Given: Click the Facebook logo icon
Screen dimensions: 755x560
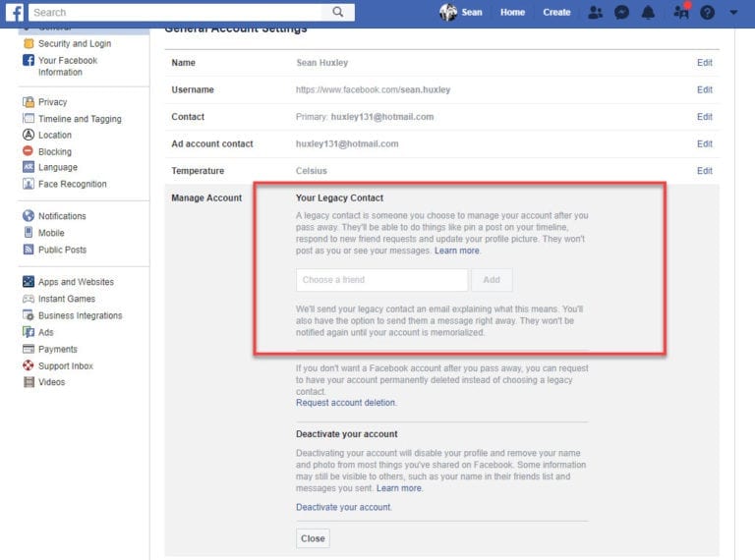Looking at the screenshot, I should 15,12.
